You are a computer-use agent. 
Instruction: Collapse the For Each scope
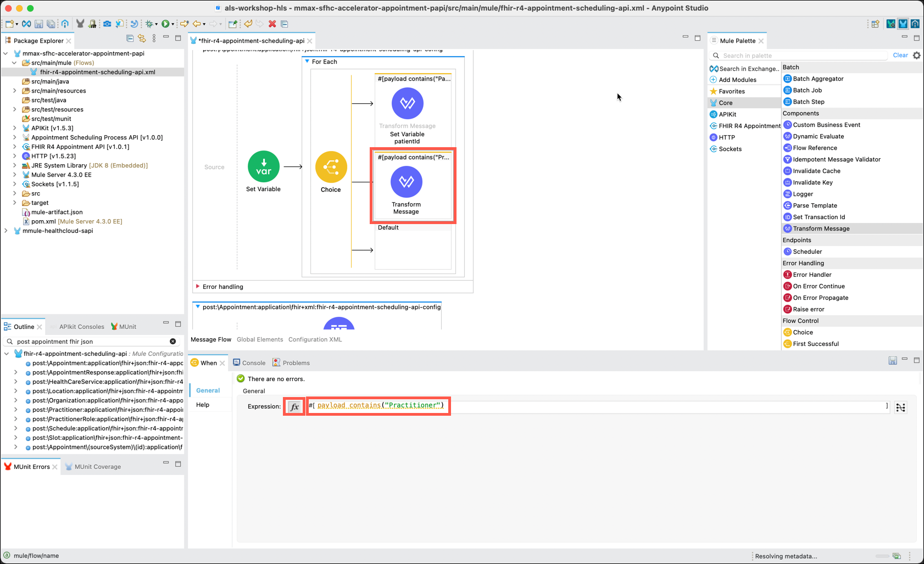pos(307,62)
